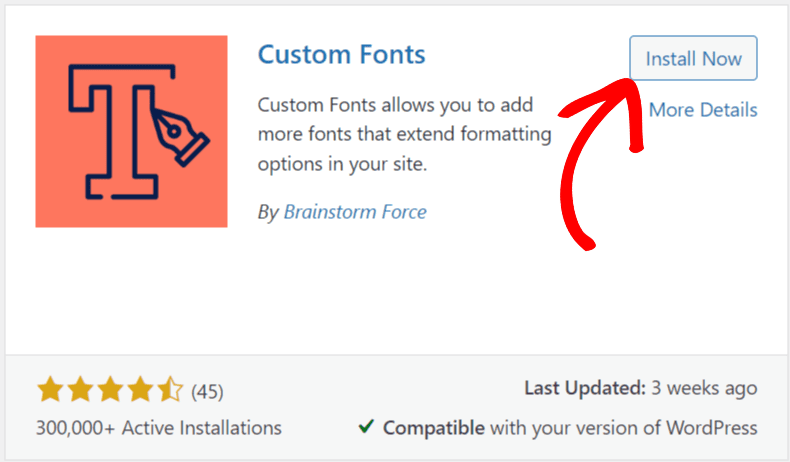Screen dimensions: 790x462
Task: Click the second gold rating star
Action: [x=81, y=389]
